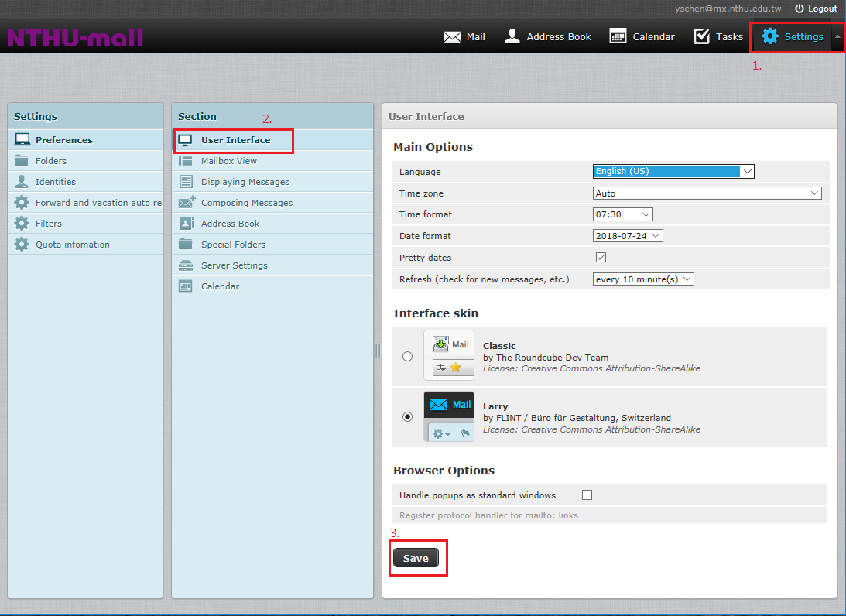
Task: Click the Larry skin thumbnail
Action: pos(449,416)
